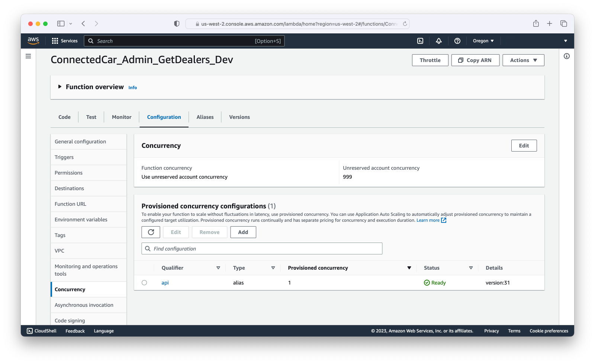Go forward with the browser forward arrow
Image resolution: width=595 pixels, height=364 pixels.
[x=96, y=24]
